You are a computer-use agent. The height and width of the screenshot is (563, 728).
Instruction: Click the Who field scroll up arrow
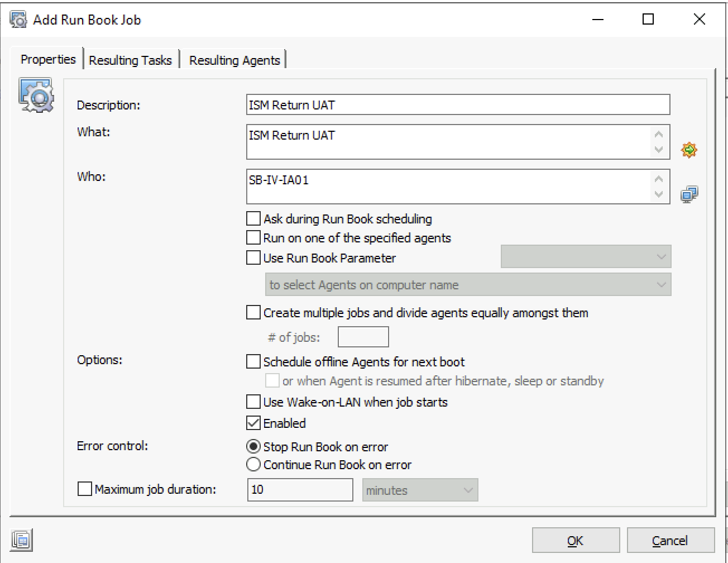[659, 179]
